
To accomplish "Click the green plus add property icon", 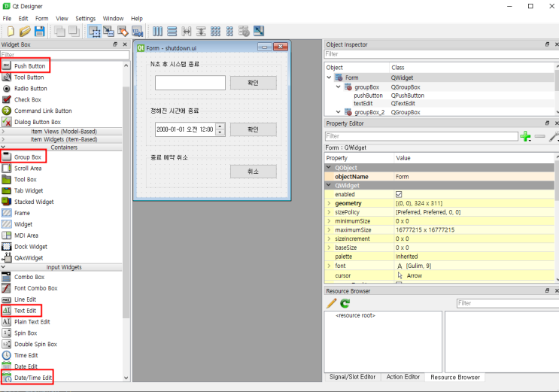I will [525, 136].
